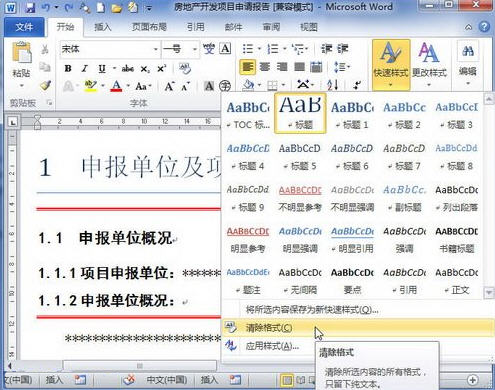Click the Cut scissors icon

tap(45, 49)
